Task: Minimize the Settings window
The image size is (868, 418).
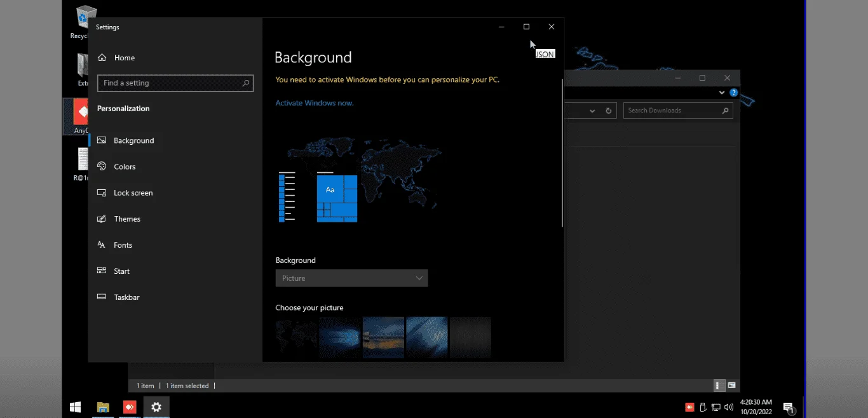Action: point(501,27)
